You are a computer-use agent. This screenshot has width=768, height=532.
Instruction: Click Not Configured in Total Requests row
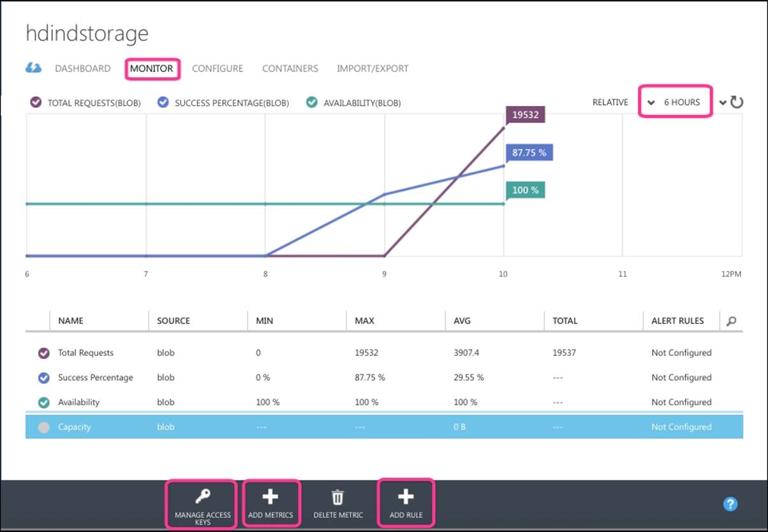coord(681,353)
